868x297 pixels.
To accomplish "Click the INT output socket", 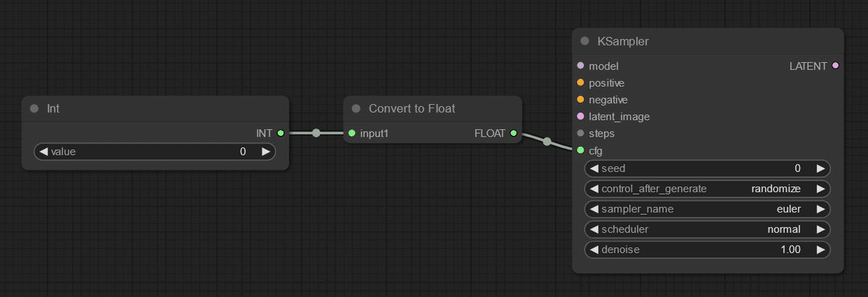I will (x=280, y=133).
